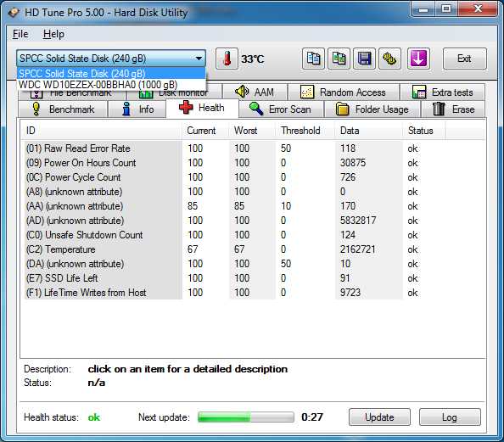Image resolution: width=504 pixels, height=442 pixels.
Task: Open the options wrench icon
Action: pyautogui.click(x=389, y=59)
